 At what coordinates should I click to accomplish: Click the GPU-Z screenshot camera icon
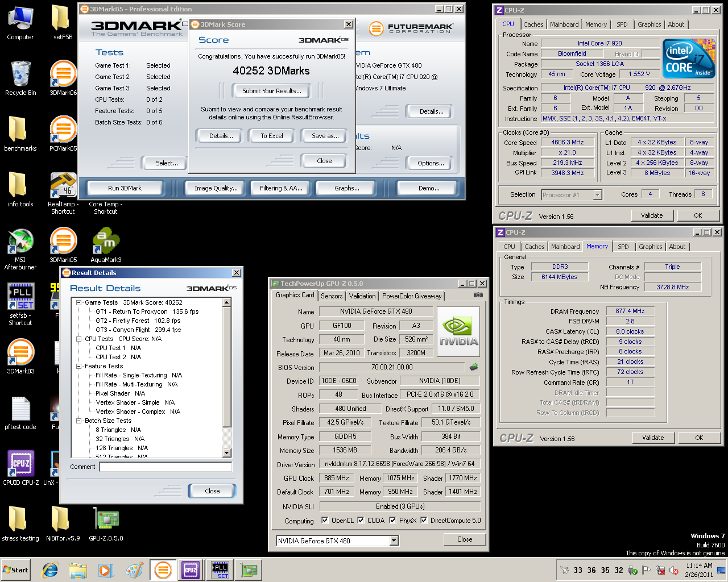click(478, 295)
